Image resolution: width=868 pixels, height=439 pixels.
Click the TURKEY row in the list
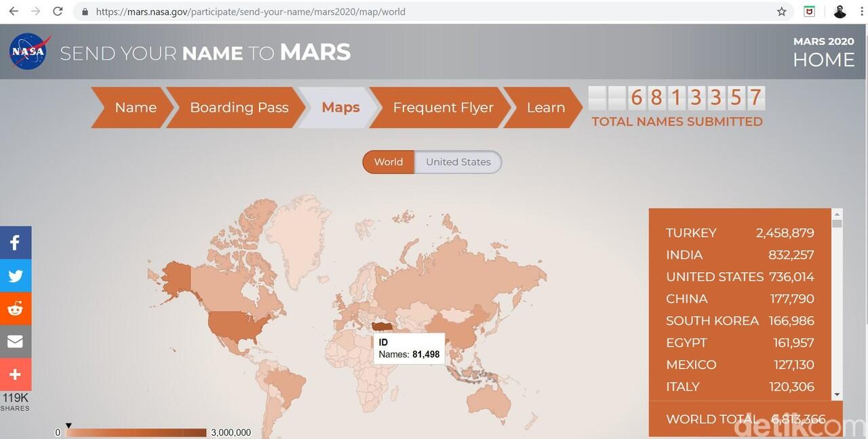(741, 233)
